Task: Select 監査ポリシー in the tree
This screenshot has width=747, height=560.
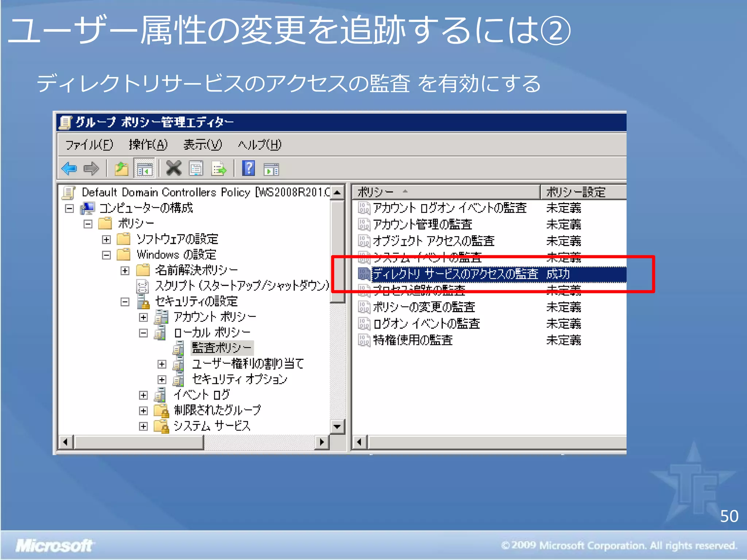Action: (222, 348)
